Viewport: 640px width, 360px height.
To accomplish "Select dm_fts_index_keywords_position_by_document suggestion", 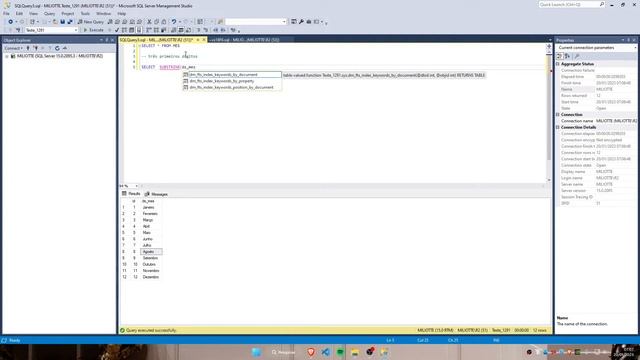I will click(x=232, y=87).
